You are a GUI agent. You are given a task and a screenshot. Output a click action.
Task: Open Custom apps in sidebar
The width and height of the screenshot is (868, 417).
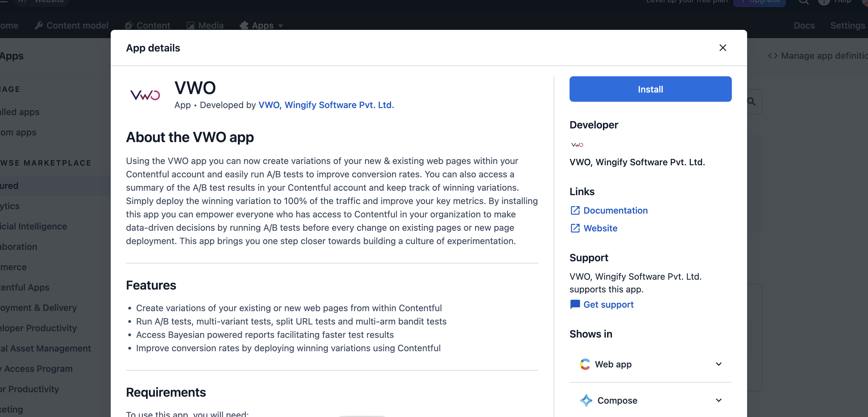(18, 132)
